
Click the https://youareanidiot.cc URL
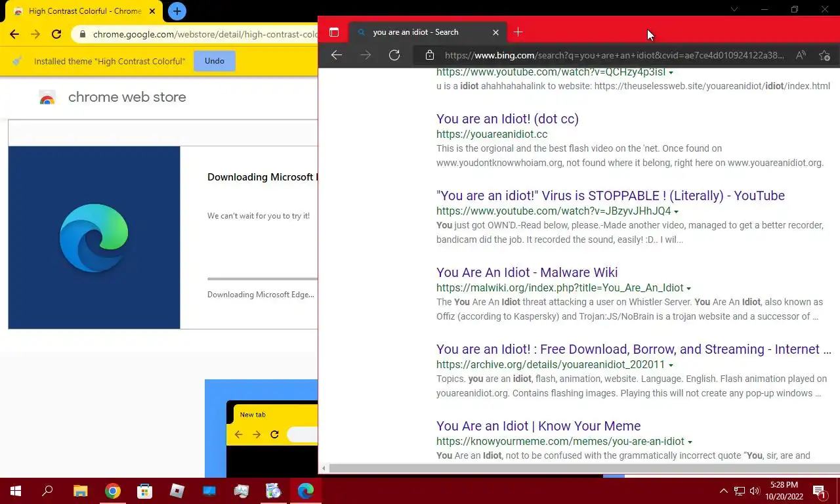(492, 134)
